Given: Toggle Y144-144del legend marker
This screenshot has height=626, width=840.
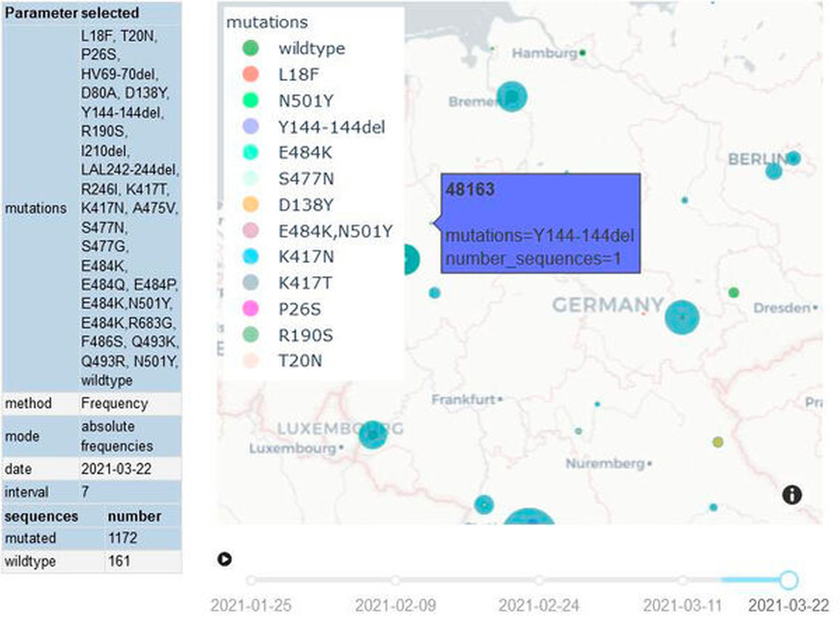Looking at the screenshot, I should tap(251, 127).
